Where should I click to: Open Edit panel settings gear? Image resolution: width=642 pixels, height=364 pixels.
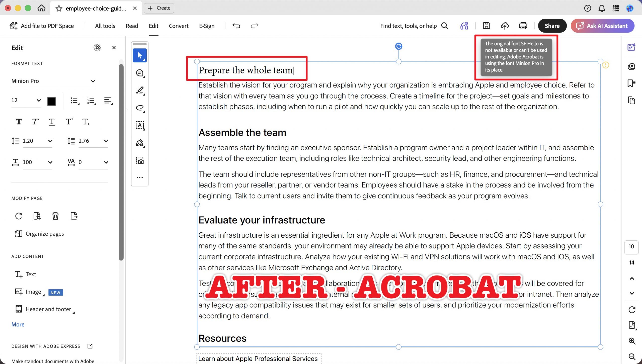tap(97, 48)
